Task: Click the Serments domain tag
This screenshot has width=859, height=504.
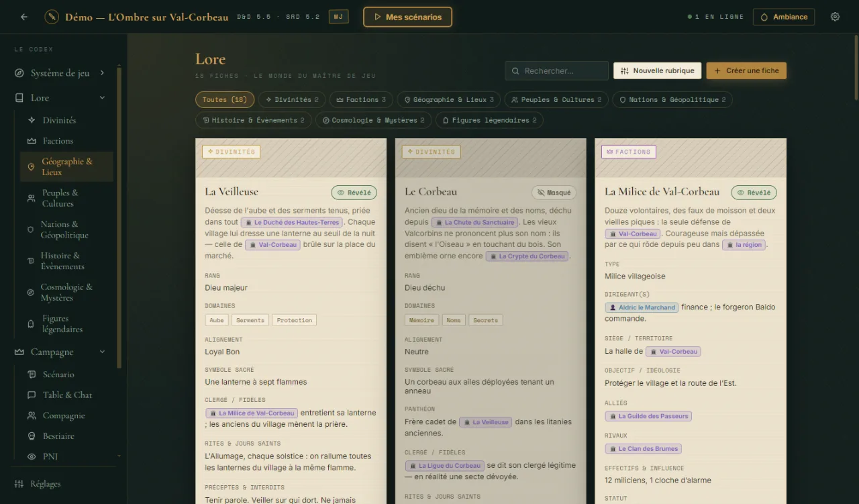Action: (x=250, y=320)
